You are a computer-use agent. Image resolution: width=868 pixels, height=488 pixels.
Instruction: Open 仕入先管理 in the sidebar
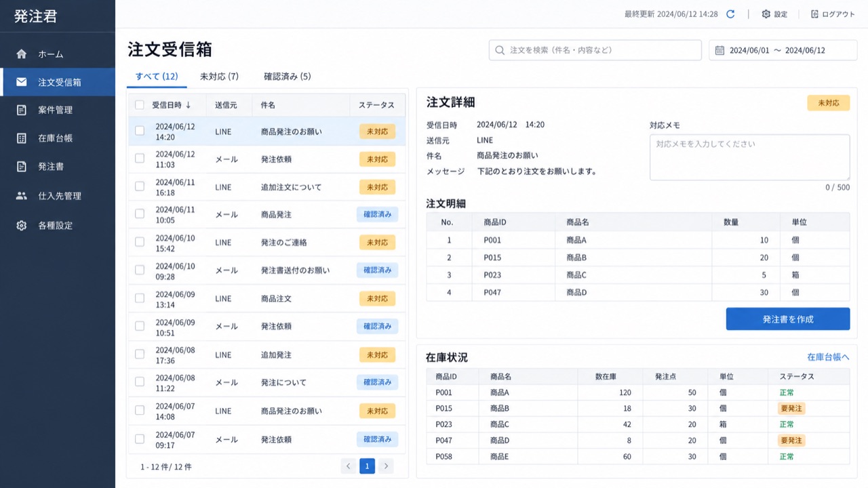click(58, 195)
